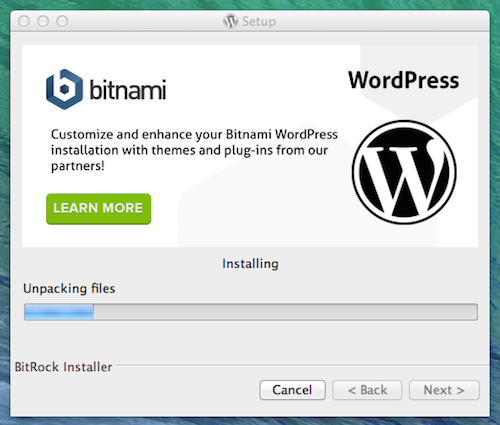Image resolution: width=500 pixels, height=425 pixels.
Task: Click the Unpacking files progress bar
Action: 251,312
